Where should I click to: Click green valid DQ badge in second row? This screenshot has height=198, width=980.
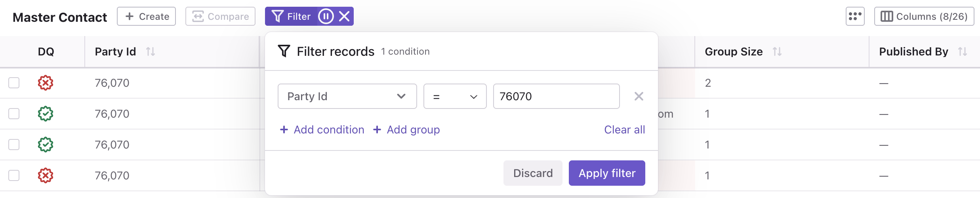point(46,114)
